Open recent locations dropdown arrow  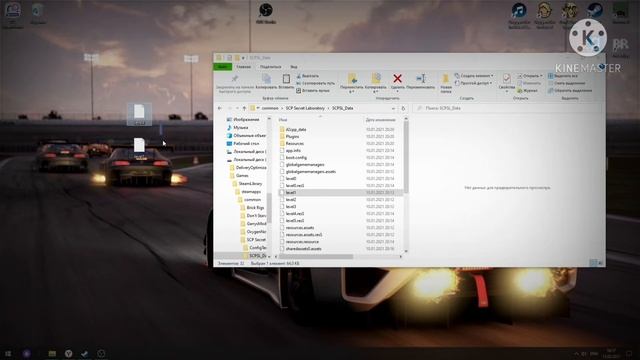point(237,108)
